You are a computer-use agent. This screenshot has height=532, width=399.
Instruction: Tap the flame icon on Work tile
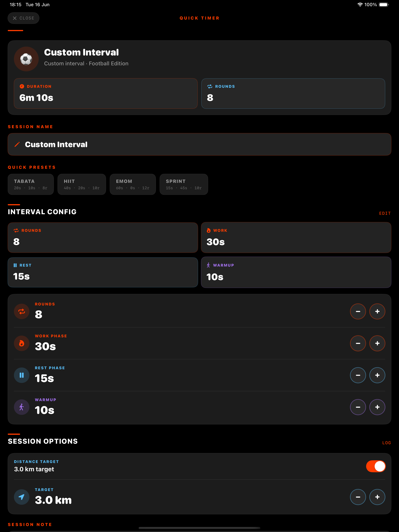tap(209, 230)
